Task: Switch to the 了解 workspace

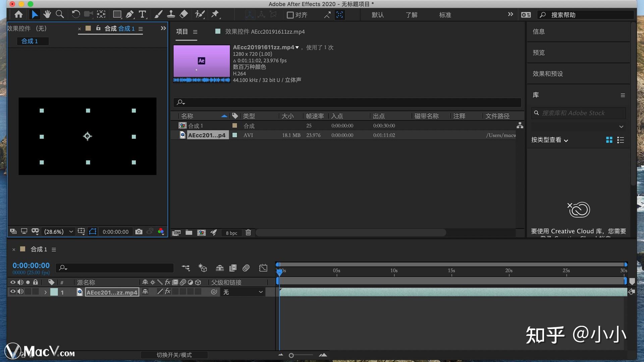Action: 412,15
